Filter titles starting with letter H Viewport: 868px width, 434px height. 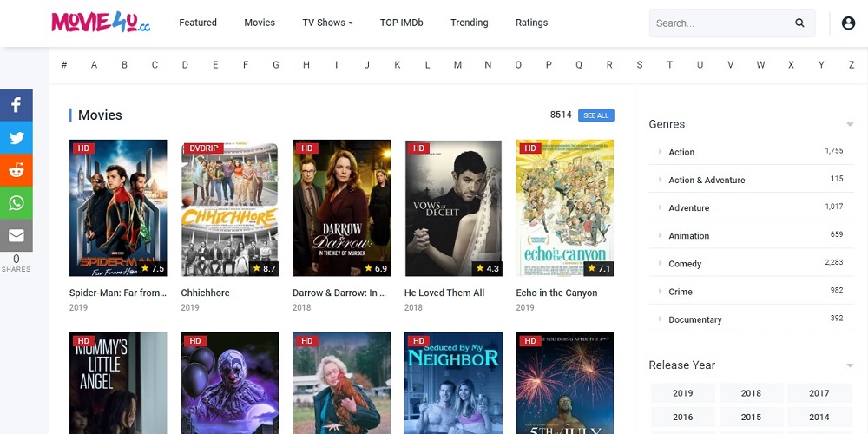pyautogui.click(x=306, y=65)
